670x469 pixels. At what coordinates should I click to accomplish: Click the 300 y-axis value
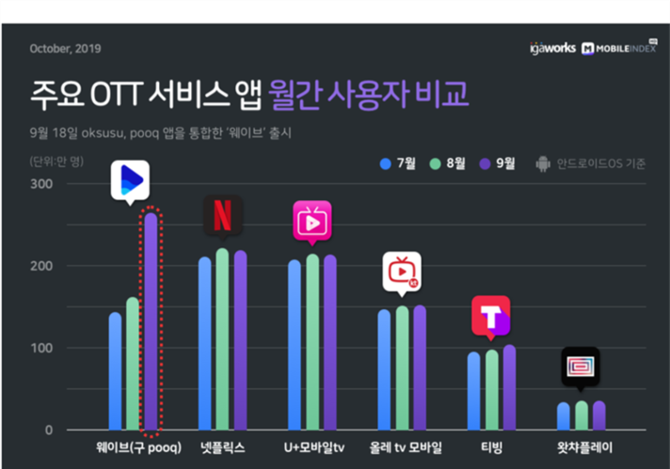pyautogui.click(x=41, y=184)
